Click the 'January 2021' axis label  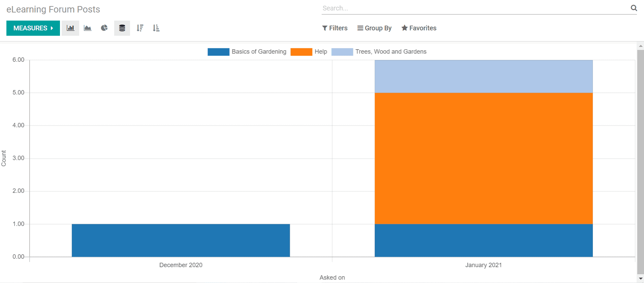(x=484, y=265)
